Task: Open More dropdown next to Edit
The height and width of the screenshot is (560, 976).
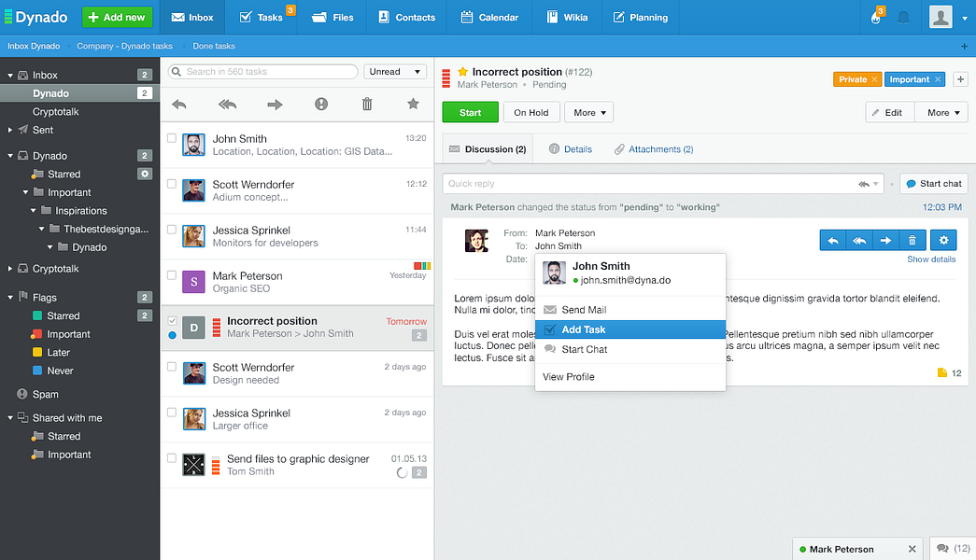Action: 942,113
